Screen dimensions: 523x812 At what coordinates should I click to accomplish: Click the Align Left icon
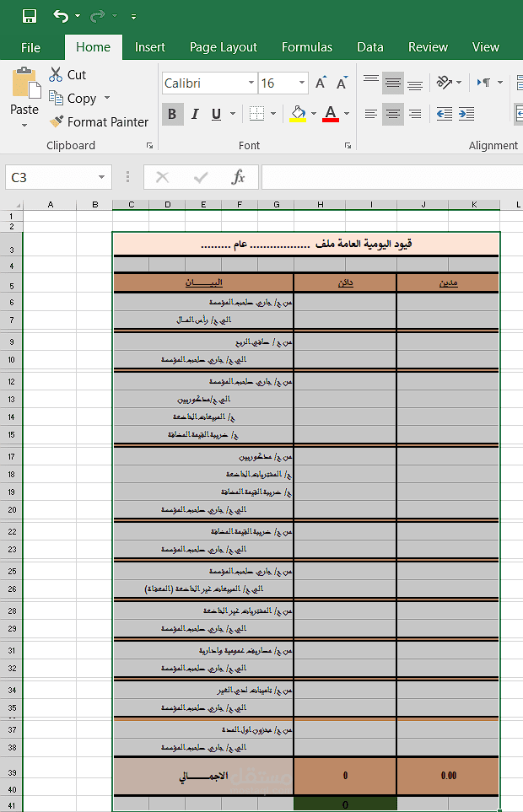coord(371,114)
